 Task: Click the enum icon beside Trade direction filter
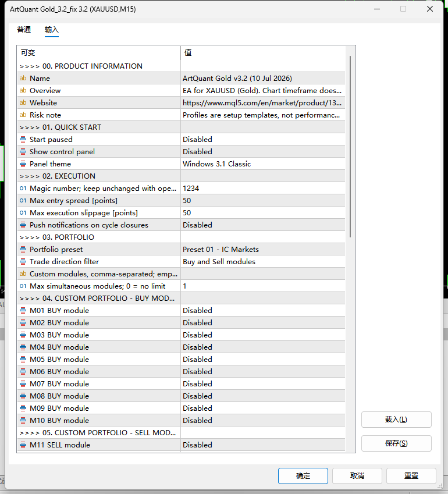click(x=23, y=261)
